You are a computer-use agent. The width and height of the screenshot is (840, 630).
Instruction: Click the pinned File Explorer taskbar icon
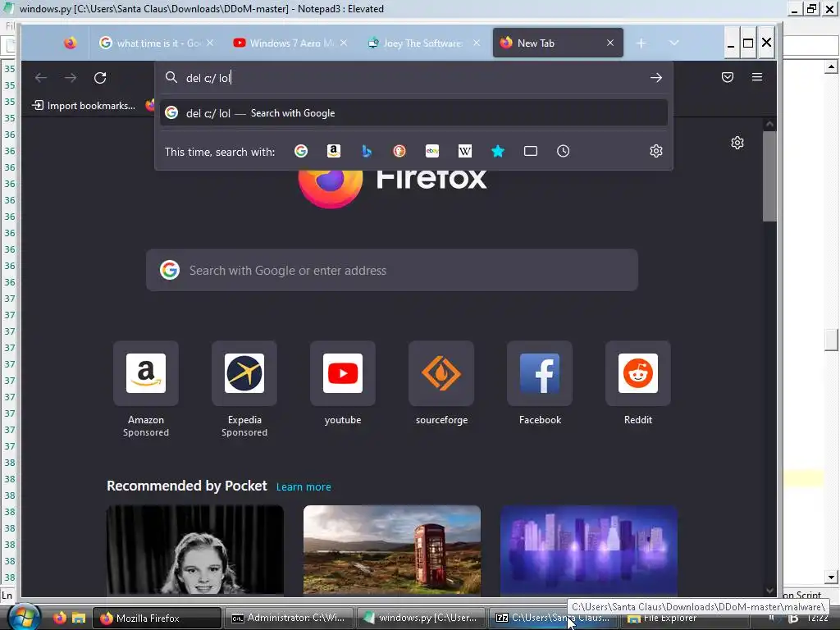[x=79, y=618]
